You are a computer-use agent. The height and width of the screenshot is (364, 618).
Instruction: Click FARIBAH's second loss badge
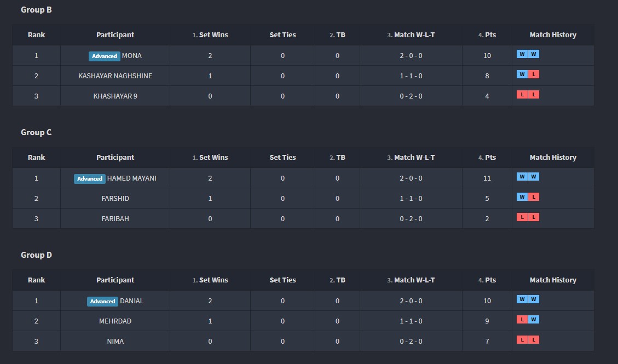coord(534,217)
